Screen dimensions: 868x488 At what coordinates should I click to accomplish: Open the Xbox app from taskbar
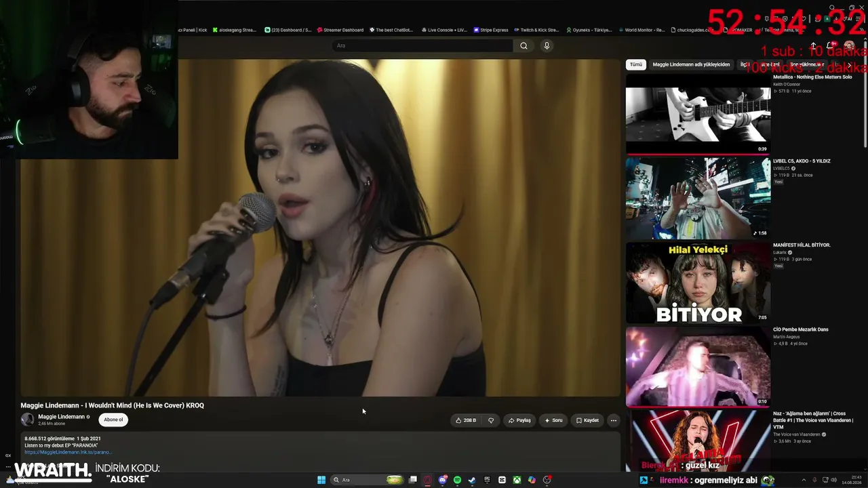pos(517,480)
